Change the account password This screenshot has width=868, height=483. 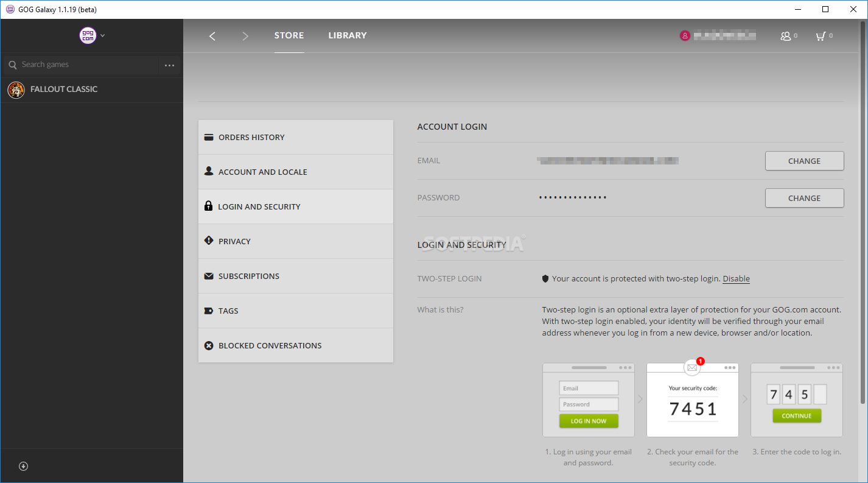point(804,198)
